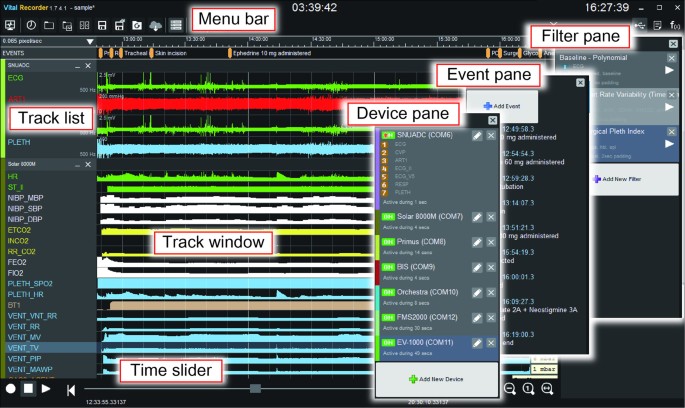The width and height of the screenshot is (685, 408).
Task: Select the Skin incision event marker
Action: pyautogui.click(x=170, y=53)
